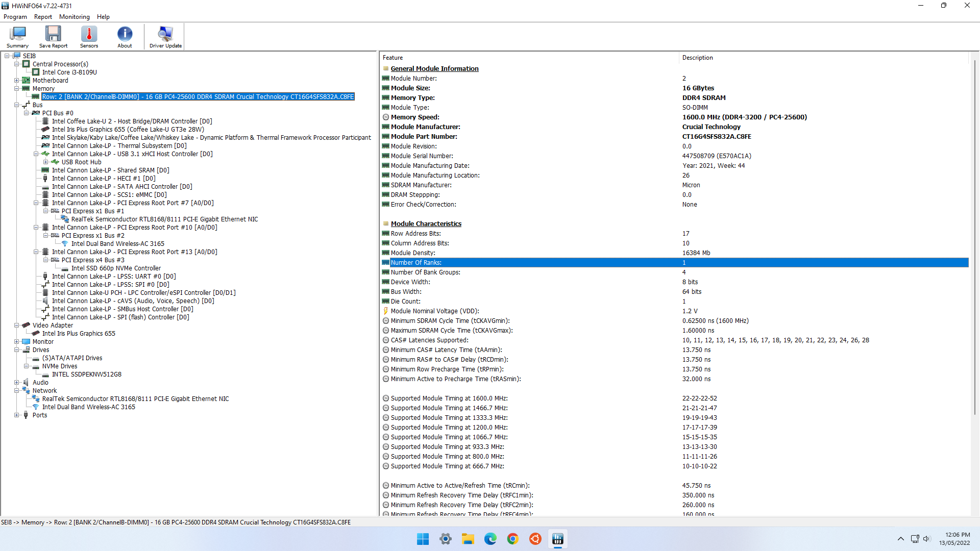Select the CAS# Latencies Supported row
Screen dimensions: 980x551
click(675, 340)
